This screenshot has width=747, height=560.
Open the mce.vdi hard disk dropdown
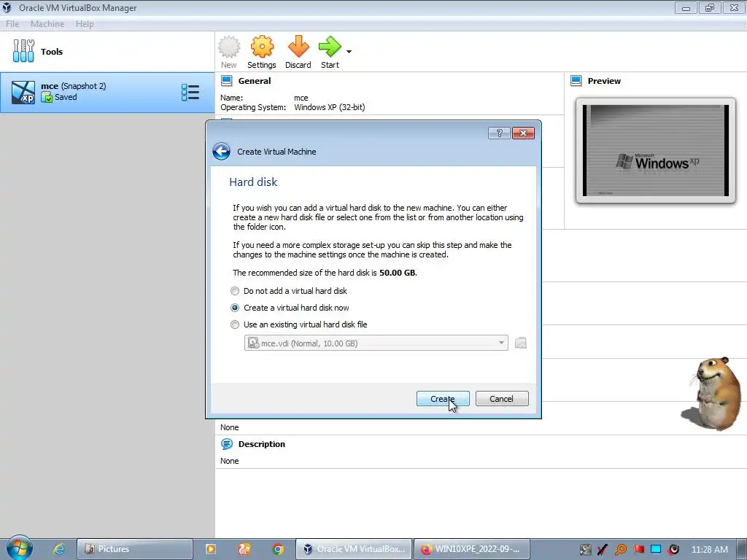tap(376, 343)
